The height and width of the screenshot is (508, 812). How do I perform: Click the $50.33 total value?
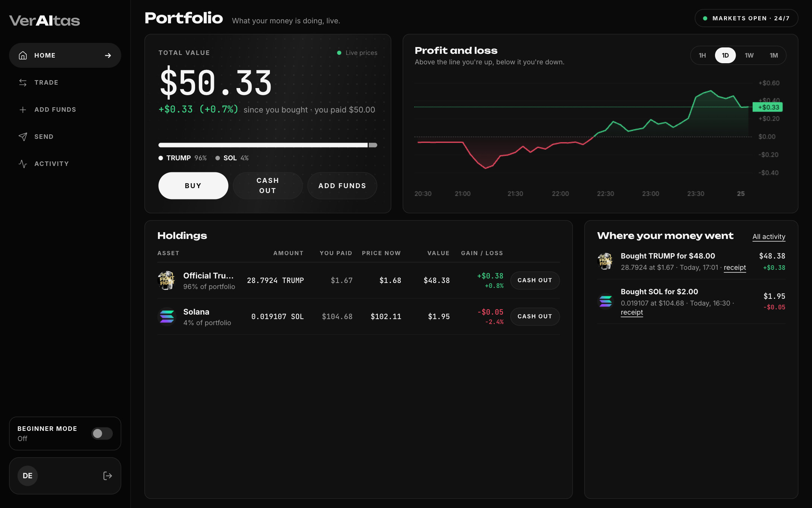point(216,83)
